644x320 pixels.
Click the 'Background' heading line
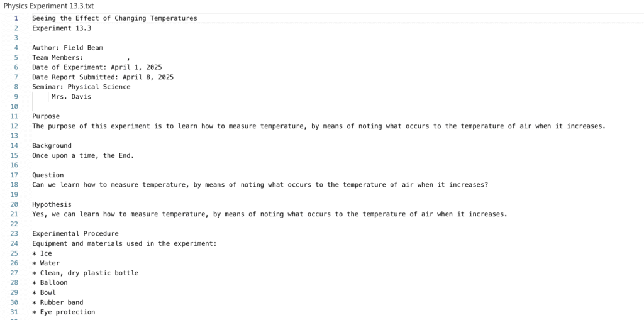(x=52, y=146)
